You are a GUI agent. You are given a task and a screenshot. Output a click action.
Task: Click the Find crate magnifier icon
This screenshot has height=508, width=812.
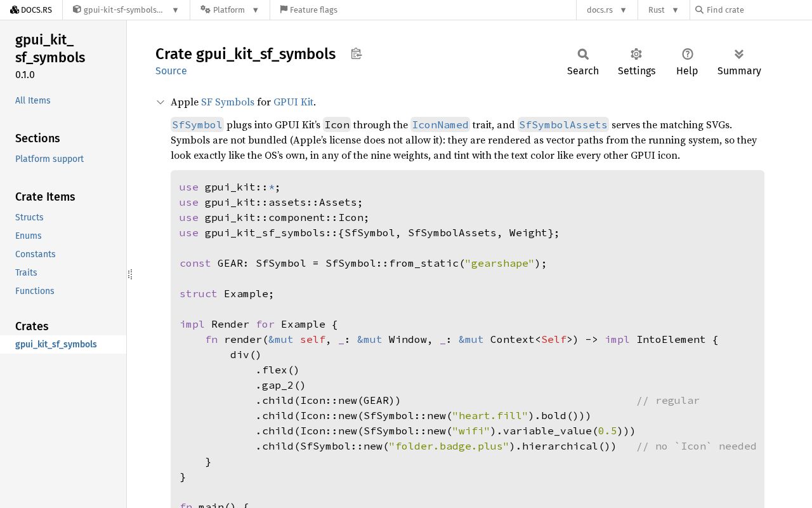click(699, 10)
